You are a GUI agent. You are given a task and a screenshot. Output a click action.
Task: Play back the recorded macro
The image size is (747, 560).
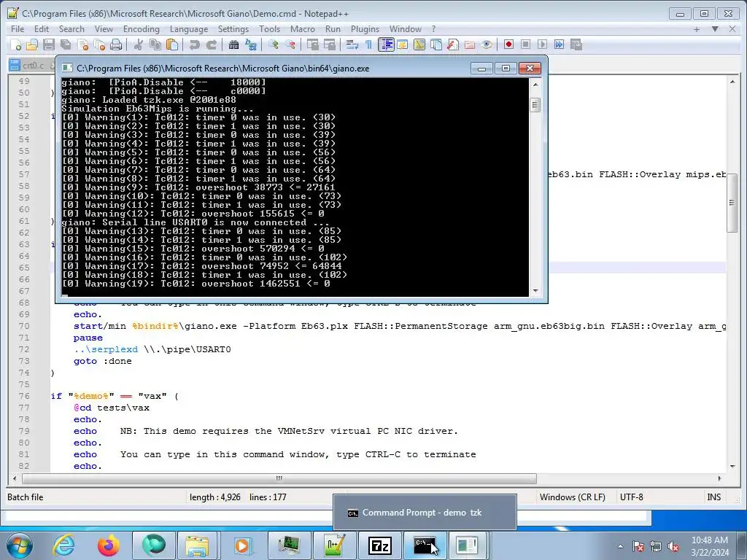point(542,44)
